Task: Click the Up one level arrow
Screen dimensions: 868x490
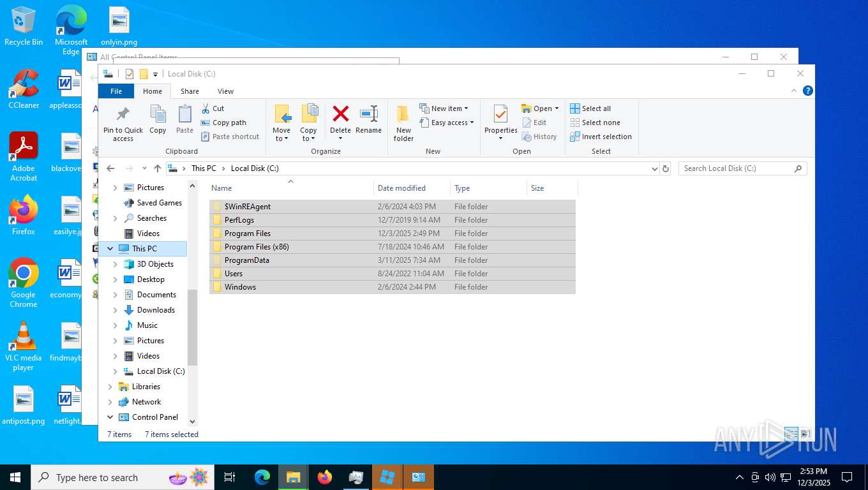Action: coord(158,168)
